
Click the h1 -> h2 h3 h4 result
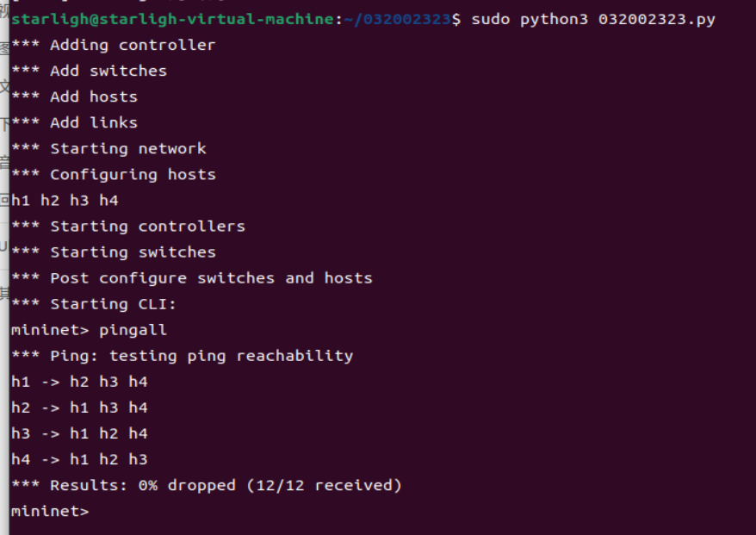coord(79,382)
